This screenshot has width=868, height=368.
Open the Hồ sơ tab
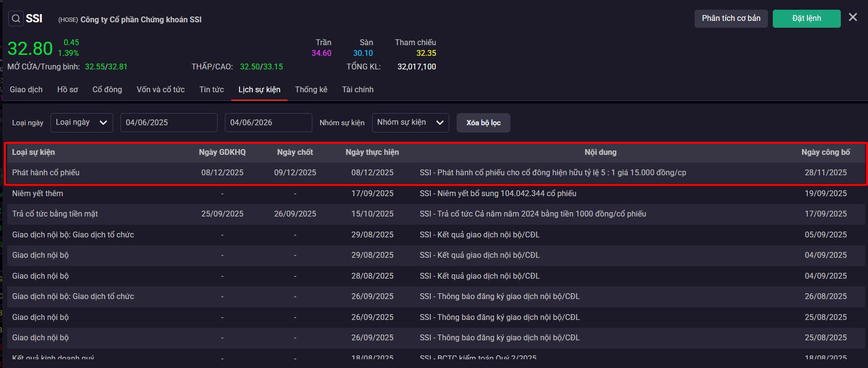[x=68, y=89]
